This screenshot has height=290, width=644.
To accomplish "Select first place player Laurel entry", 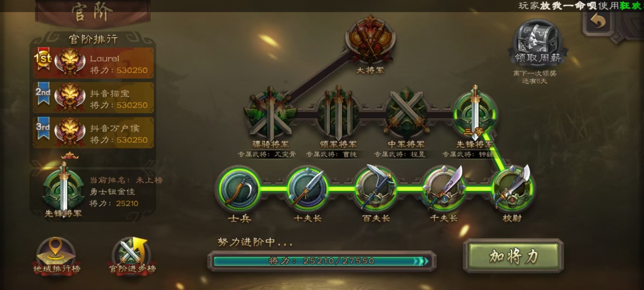I will pos(93,63).
